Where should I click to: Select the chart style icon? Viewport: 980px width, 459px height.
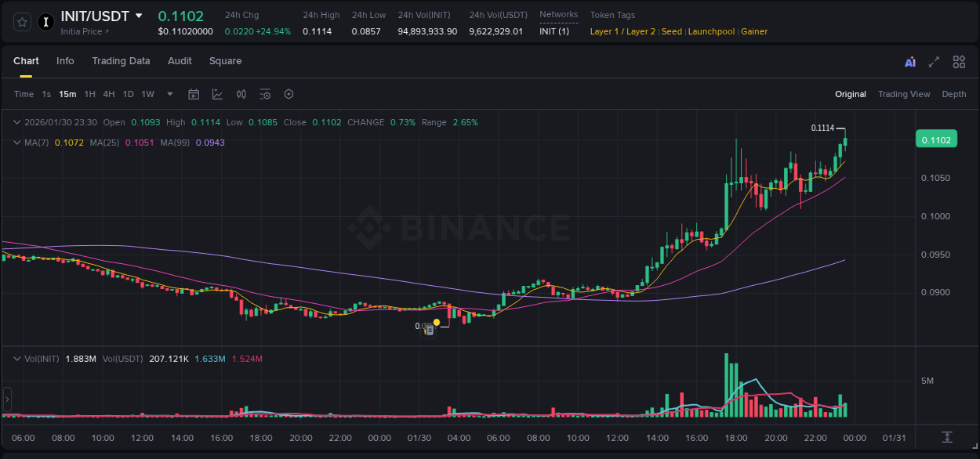[217, 94]
